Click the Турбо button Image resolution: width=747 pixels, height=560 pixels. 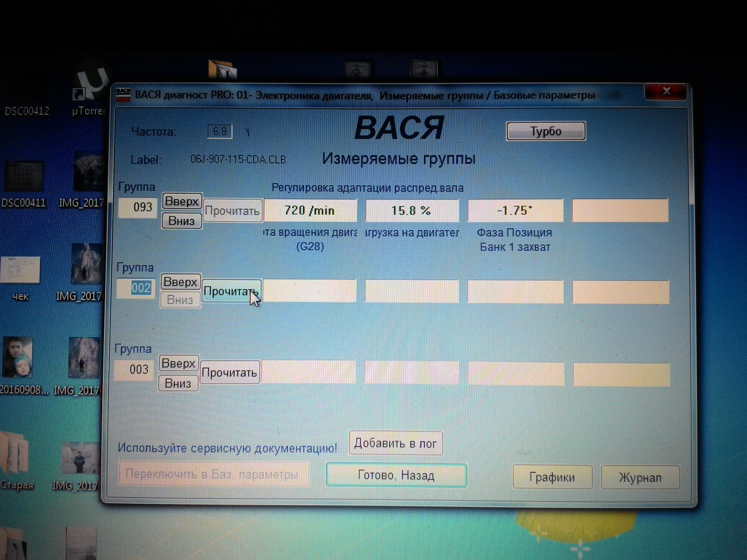pos(546,131)
